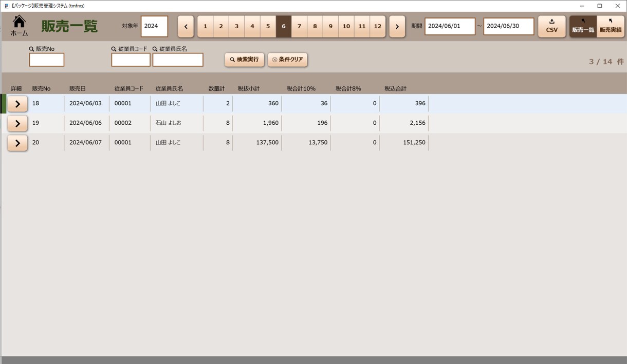
Task: Focus the 従業員コード search field
Action: click(131, 60)
